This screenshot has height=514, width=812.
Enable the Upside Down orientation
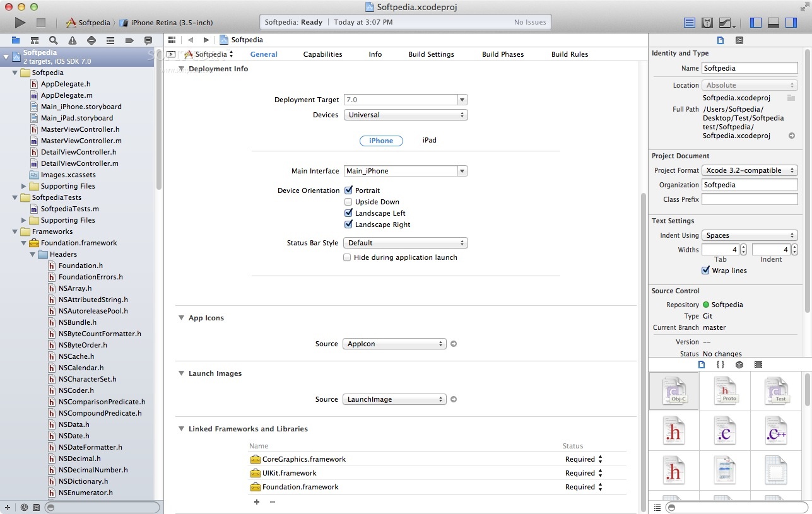tap(348, 202)
